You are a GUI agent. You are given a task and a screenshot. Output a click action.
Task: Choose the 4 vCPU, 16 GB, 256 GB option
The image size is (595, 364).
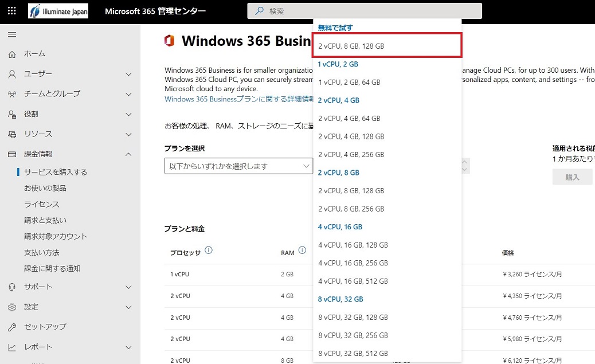(x=387, y=263)
